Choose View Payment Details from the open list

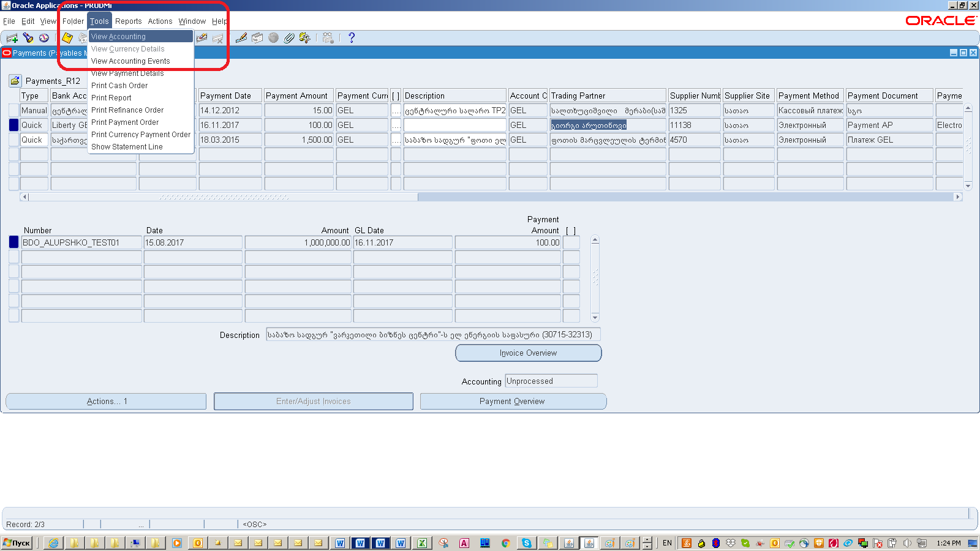click(x=127, y=73)
